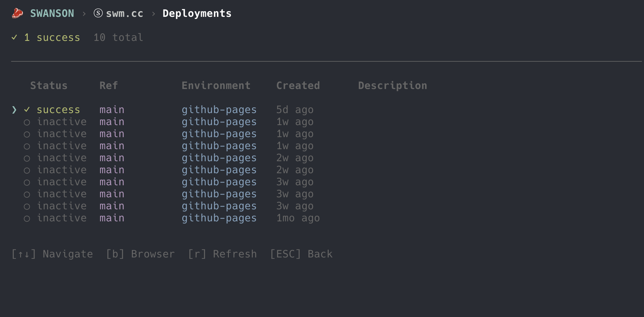
Task: Click the SWANSON account name
Action: click(52, 13)
